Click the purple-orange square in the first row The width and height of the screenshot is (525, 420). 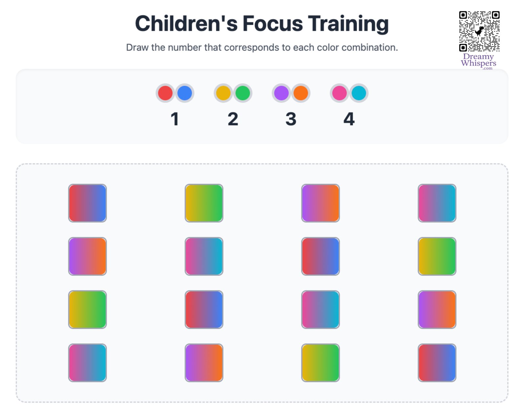point(321,203)
